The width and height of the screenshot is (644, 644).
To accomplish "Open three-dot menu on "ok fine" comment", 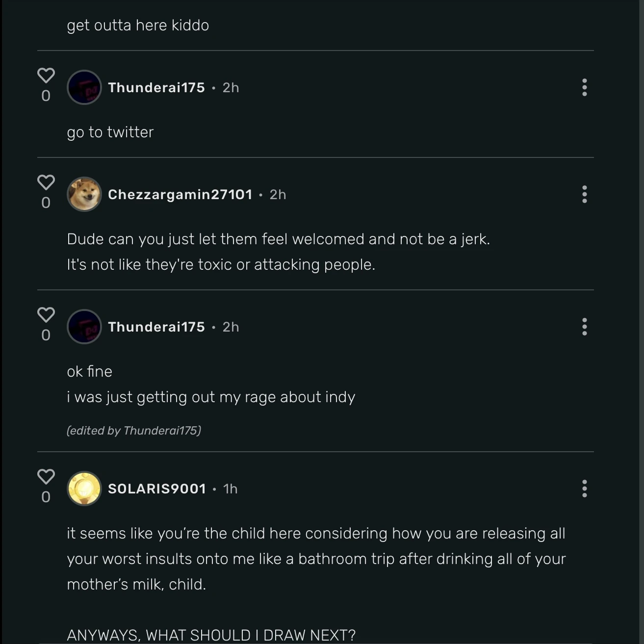I will (x=584, y=327).
